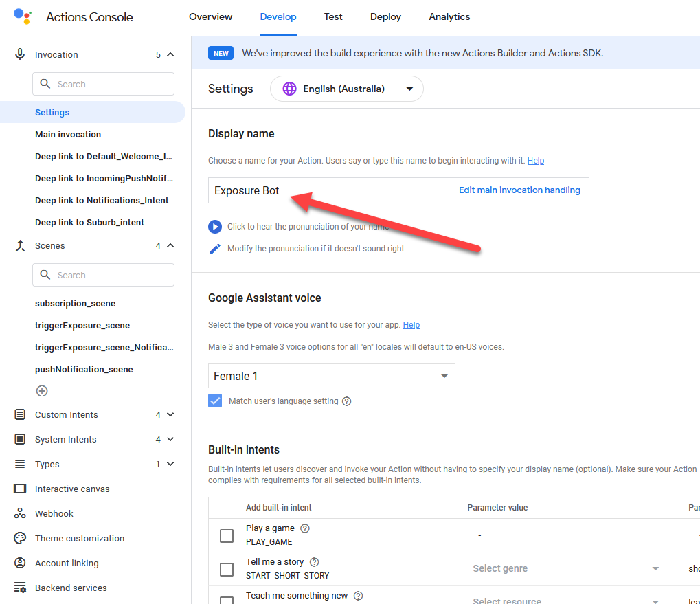The width and height of the screenshot is (700, 604).
Task: Click the add scene plus icon
Action: [42, 391]
